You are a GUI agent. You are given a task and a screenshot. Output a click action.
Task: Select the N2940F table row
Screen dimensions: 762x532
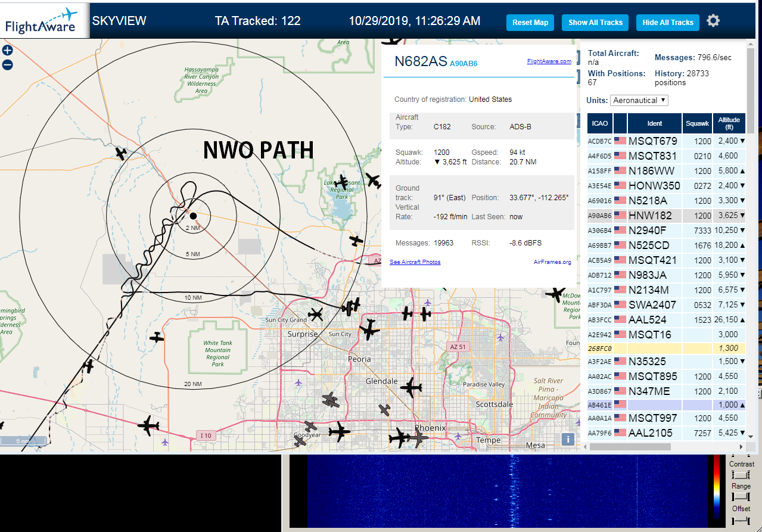(666, 231)
